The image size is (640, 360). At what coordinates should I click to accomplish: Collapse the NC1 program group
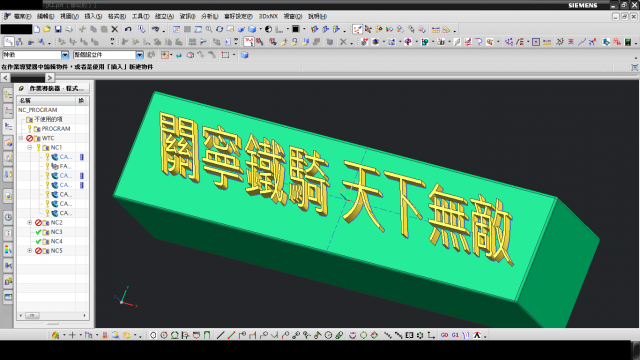(30, 147)
